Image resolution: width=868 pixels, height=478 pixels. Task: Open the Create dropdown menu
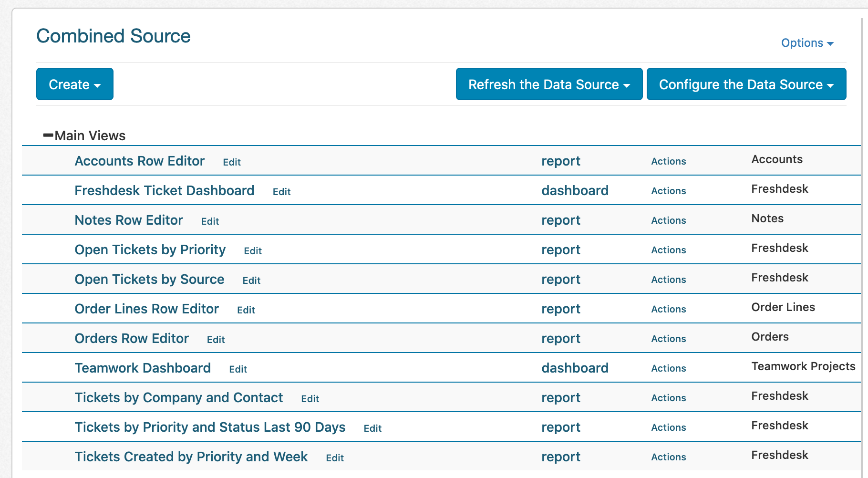coord(75,84)
